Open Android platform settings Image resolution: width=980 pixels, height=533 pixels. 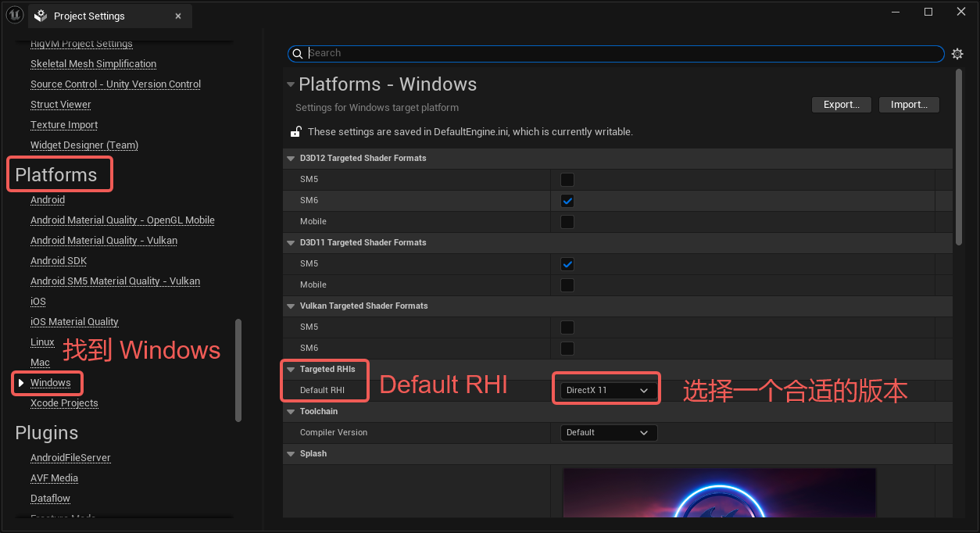[x=48, y=200]
